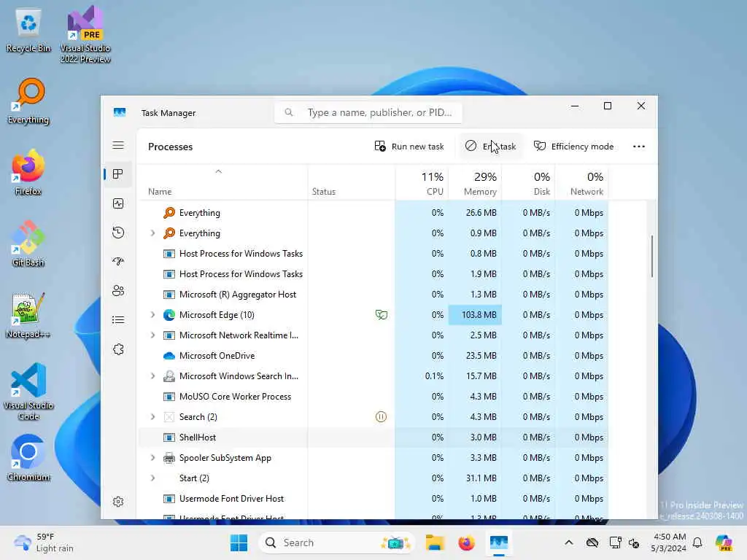Open weather widget showing Light rain
The width and height of the screenshot is (747, 560).
tap(44, 542)
